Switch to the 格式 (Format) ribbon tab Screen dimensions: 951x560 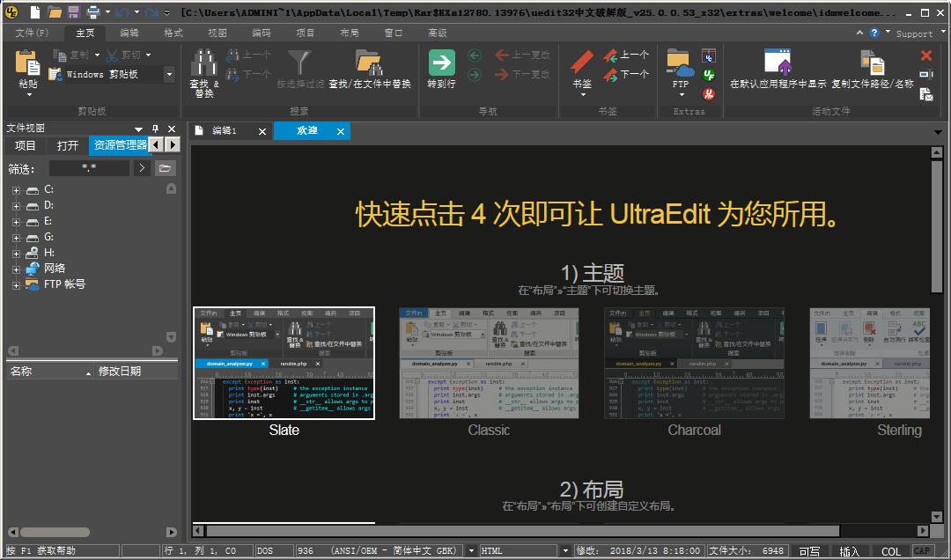point(173,33)
